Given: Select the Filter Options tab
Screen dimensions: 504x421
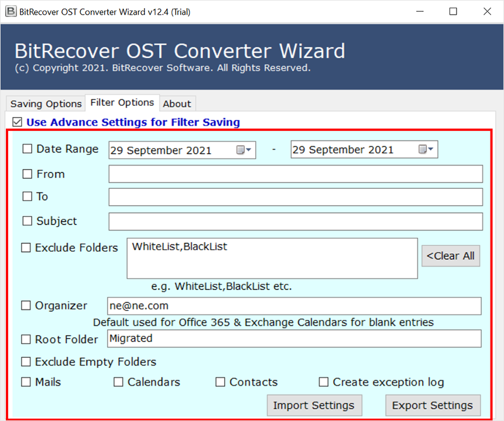Looking at the screenshot, I should [x=122, y=103].
